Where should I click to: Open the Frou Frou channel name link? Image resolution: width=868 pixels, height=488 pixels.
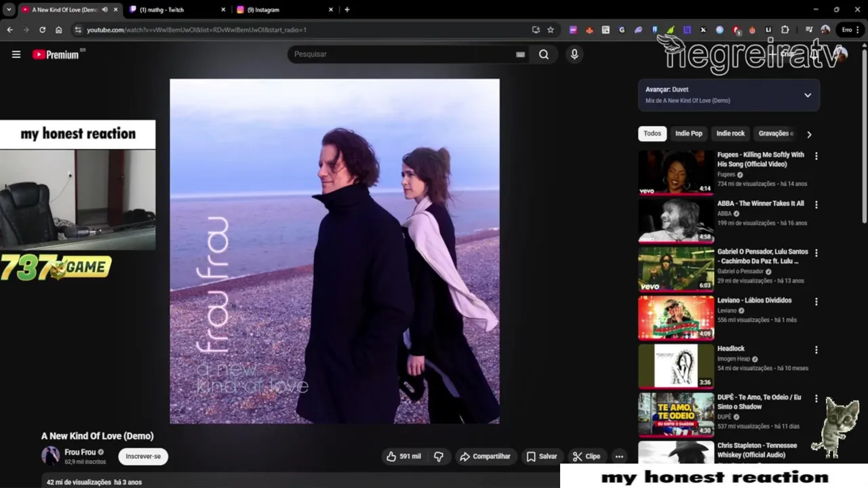click(80, 452)
